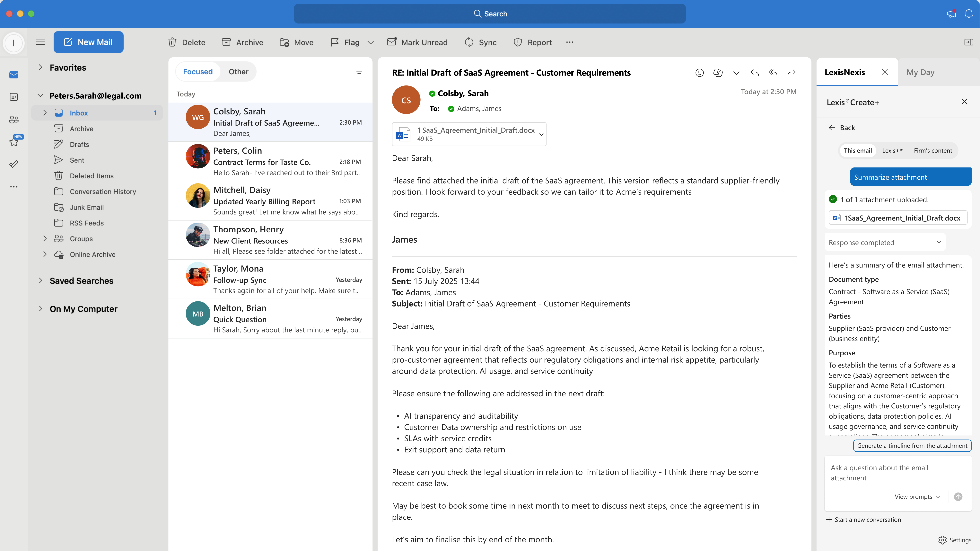Delete the selected email
The width and height of the screenshot is (980, 551).
186,42
